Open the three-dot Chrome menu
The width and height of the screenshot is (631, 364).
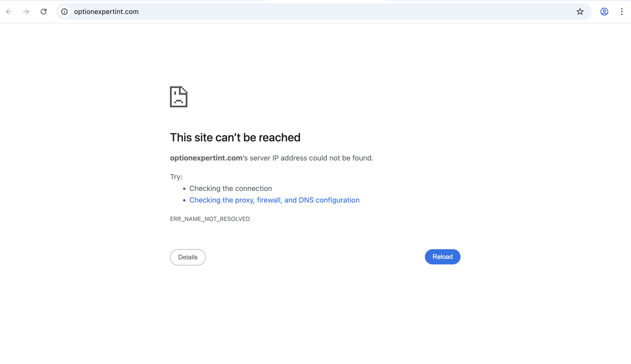621,12
